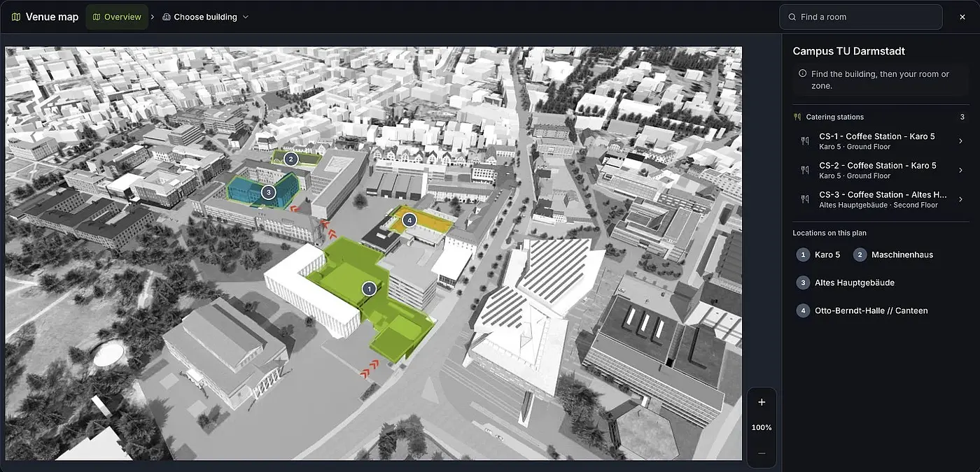Open CS-2 Coffee Station Karo 5 entry
This screenshot has width=980, height=472.
pos(881,171)
